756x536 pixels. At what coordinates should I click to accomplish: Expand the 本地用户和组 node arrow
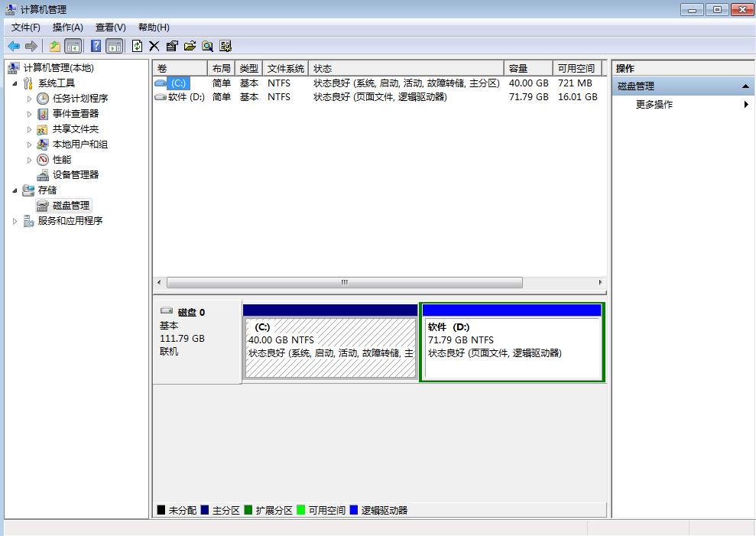point(29,145)
